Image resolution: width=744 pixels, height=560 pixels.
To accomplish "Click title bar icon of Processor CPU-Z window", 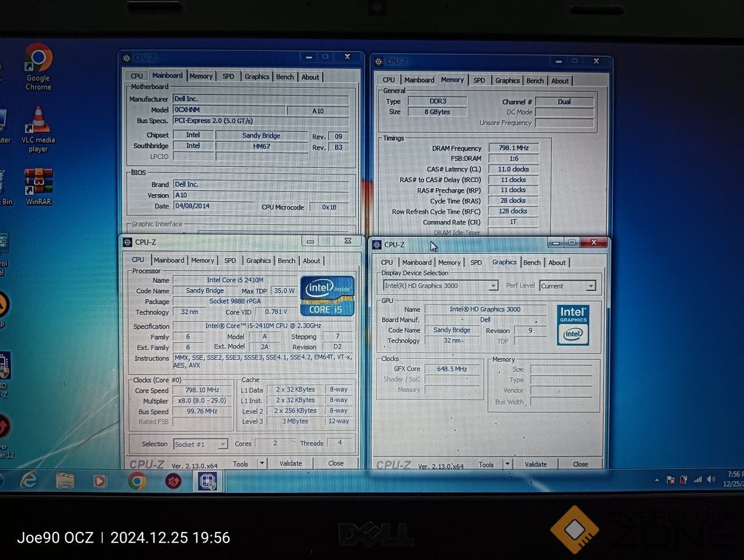I will [x=128, y=242].
